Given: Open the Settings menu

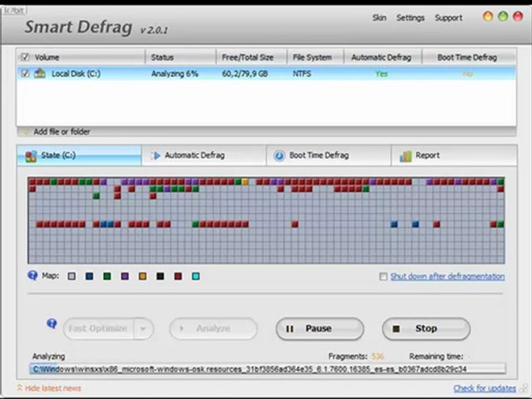Looking at the screenshot, I should pos(410,18).
